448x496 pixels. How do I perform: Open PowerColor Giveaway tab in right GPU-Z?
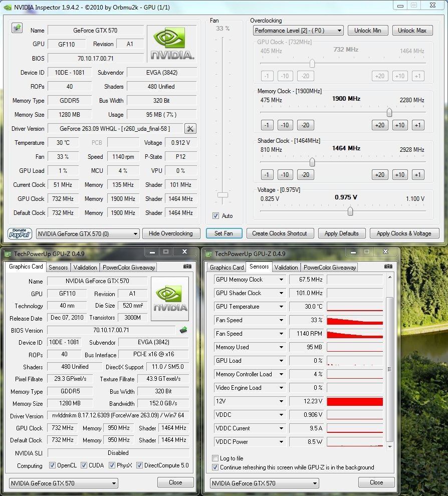pyautogui.click(x=330, y=268)
